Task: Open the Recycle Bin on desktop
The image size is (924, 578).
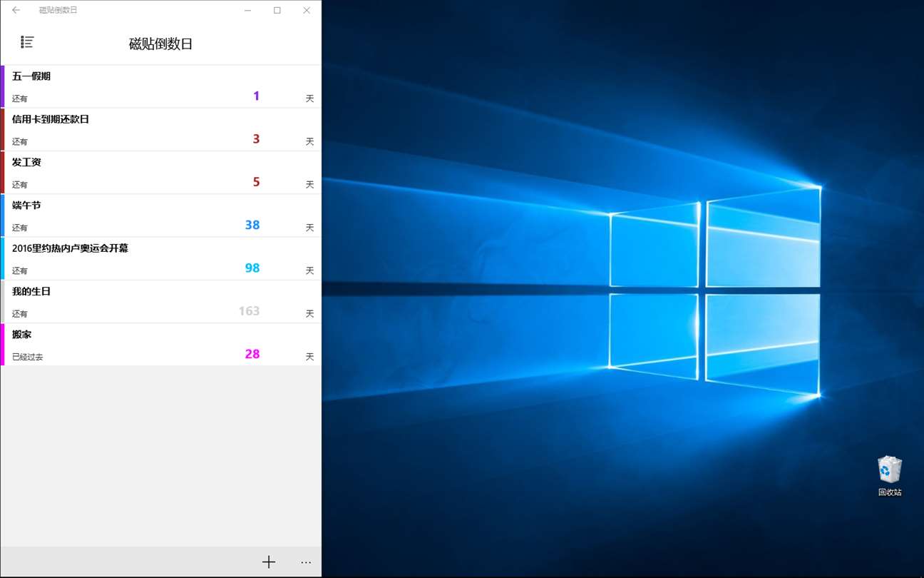Action: click(x=889, y=476)
